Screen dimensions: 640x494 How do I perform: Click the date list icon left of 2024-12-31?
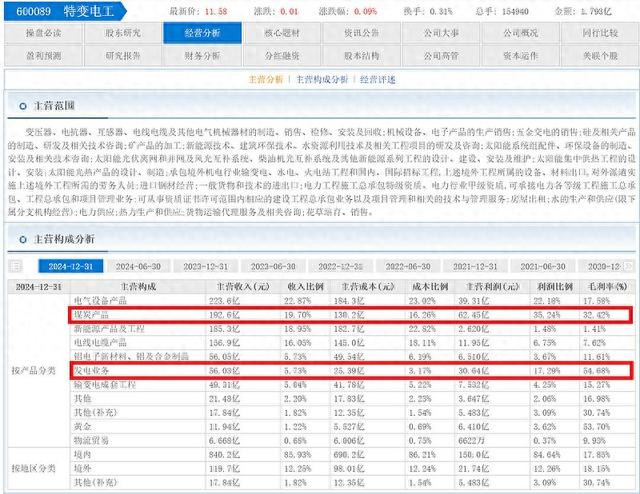pos(16,266)
